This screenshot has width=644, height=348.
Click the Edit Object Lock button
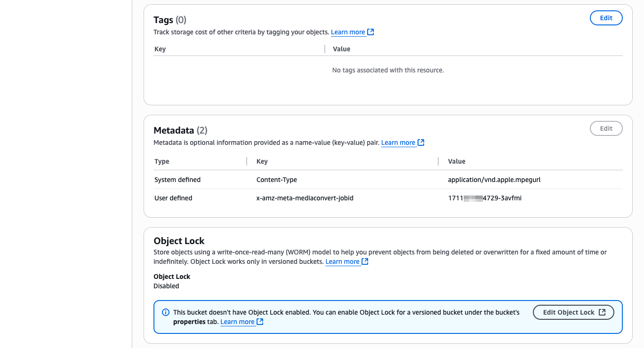pyautogui.click(x=573, y=312)
